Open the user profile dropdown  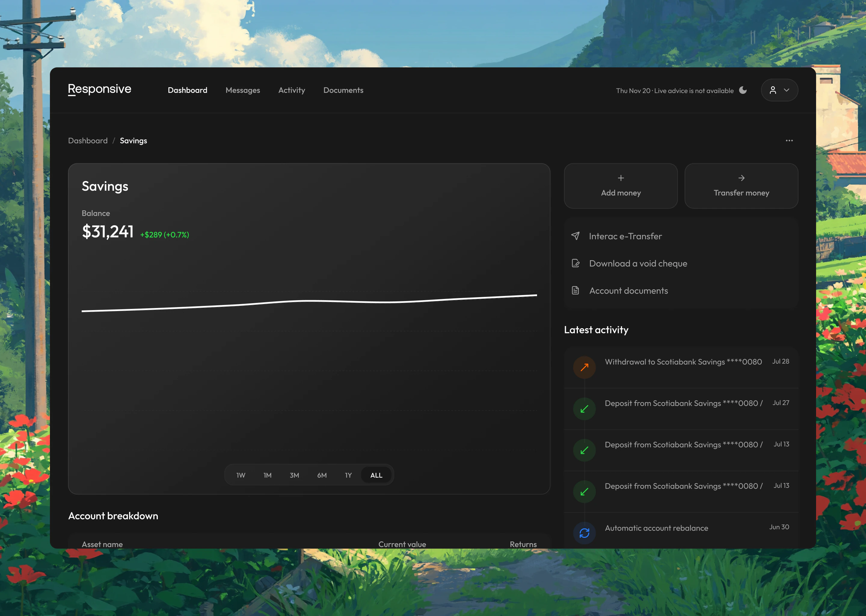pos(779,90)
